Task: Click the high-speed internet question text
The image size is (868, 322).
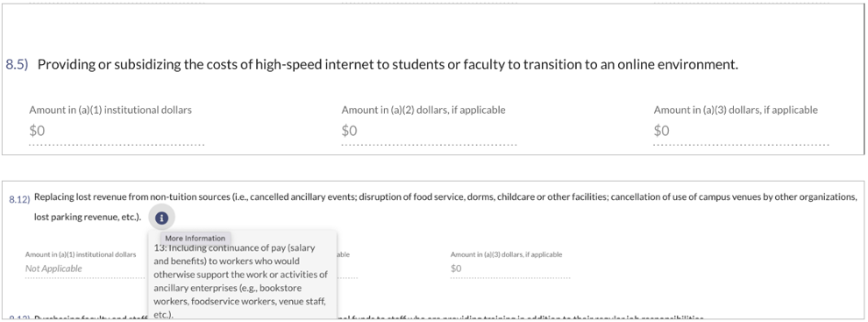Action: pyautogui.click(x=388, y=65)
